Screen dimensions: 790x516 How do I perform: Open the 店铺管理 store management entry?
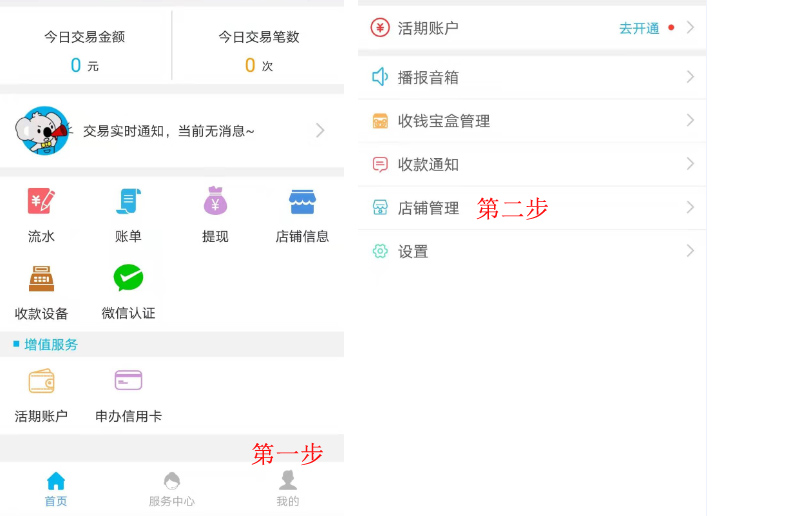click(428, 208)
